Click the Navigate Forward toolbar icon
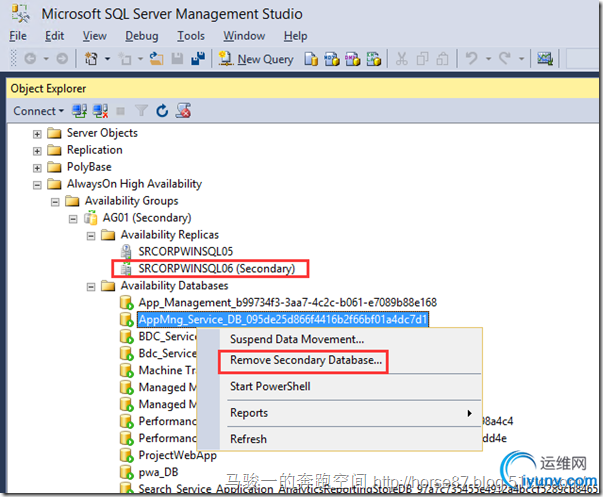 [x=62, y=59]
